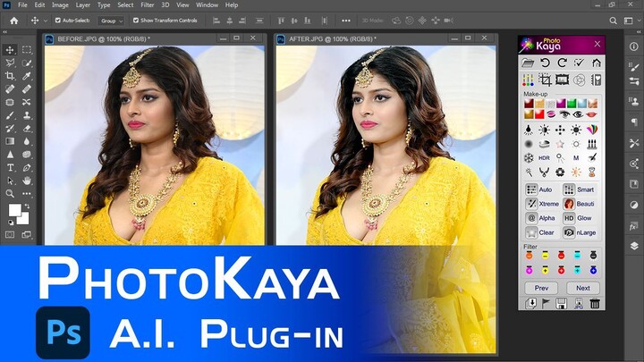Image resolution: width=644 pixels, height=362 pixels.
Task: Click the Smart enhancement button
Action: click(579, 189)
